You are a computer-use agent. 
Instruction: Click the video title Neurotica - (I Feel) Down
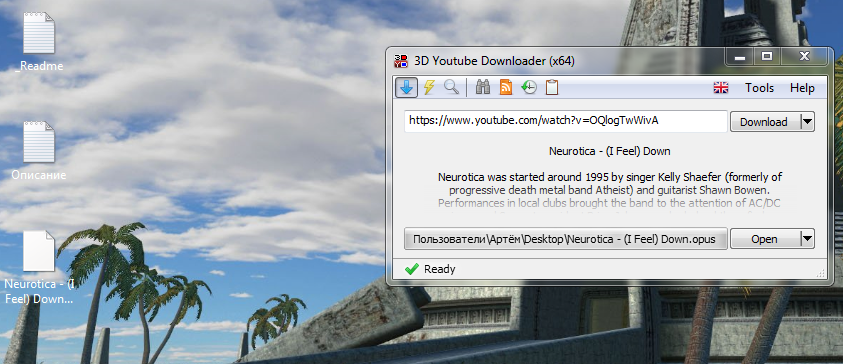coord(610,151)
